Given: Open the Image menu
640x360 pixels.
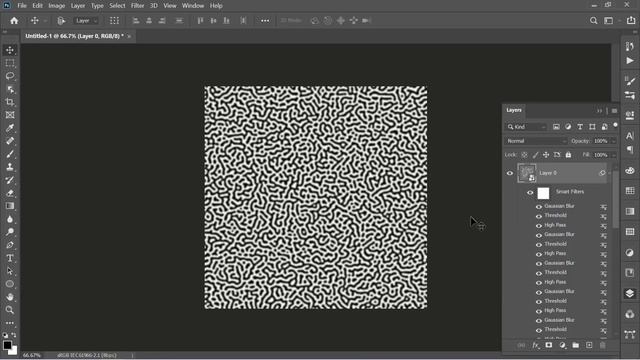Looking at the screenshot, I should 57,6.
